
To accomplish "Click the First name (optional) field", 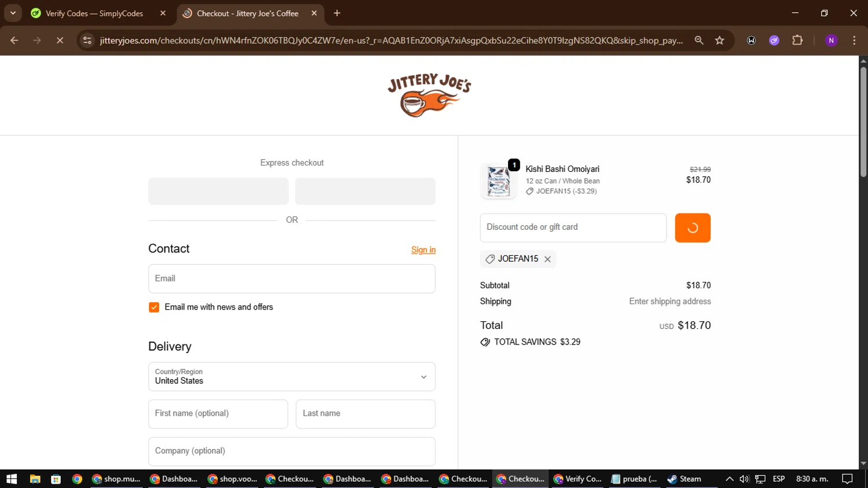I will [x=218, y=414].
